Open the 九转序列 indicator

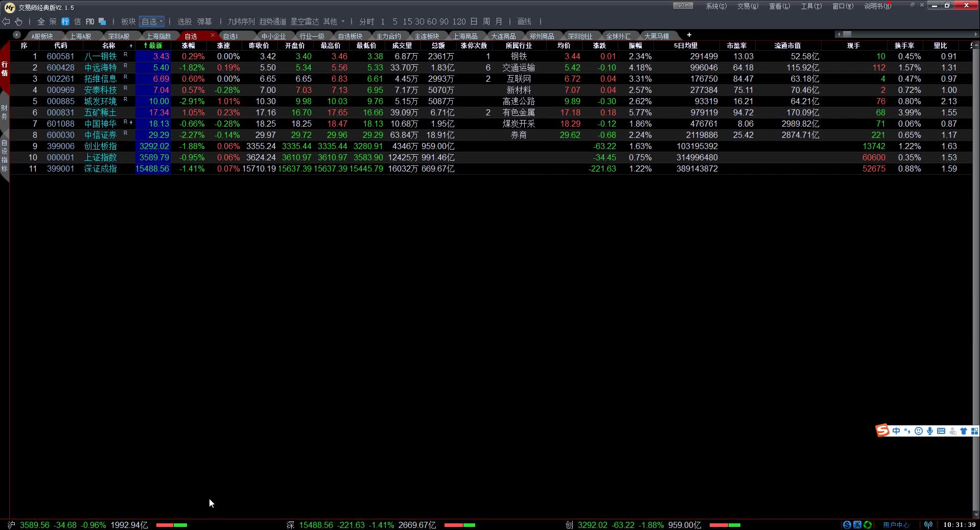click(x=241, y=21)
